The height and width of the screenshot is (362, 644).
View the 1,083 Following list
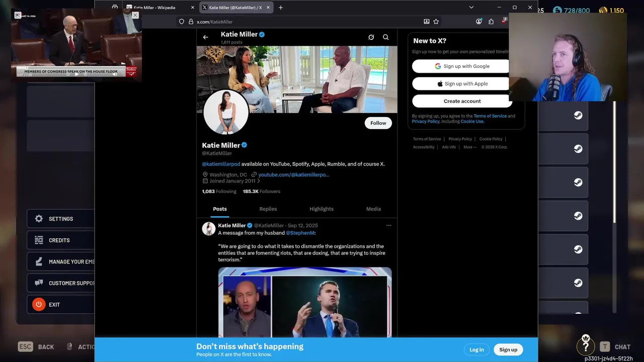219,192
